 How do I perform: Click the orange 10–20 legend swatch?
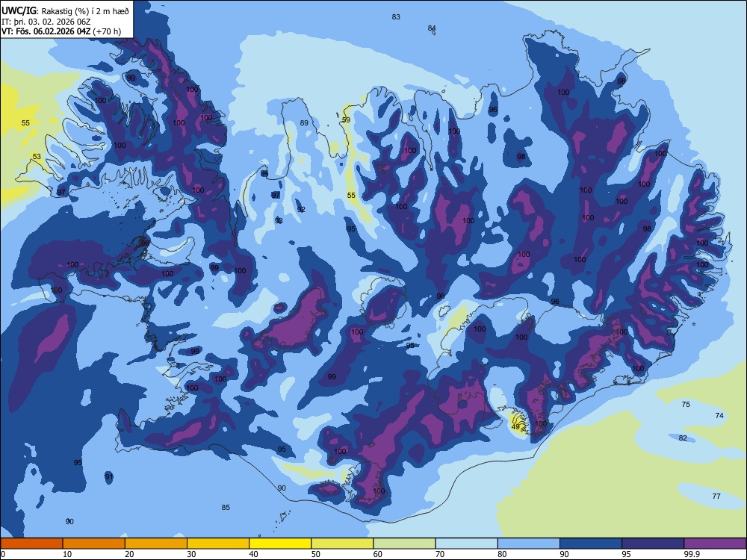coord(94,544)
